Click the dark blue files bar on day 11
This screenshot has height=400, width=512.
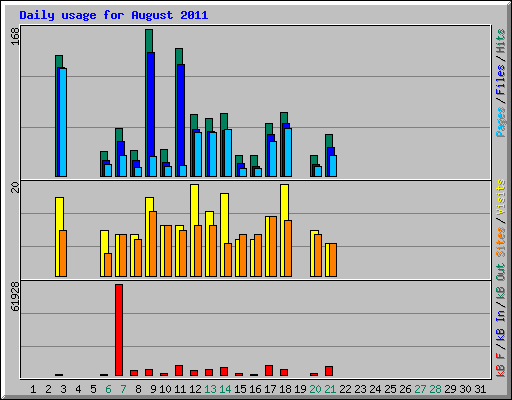click(x=181, y=114)
